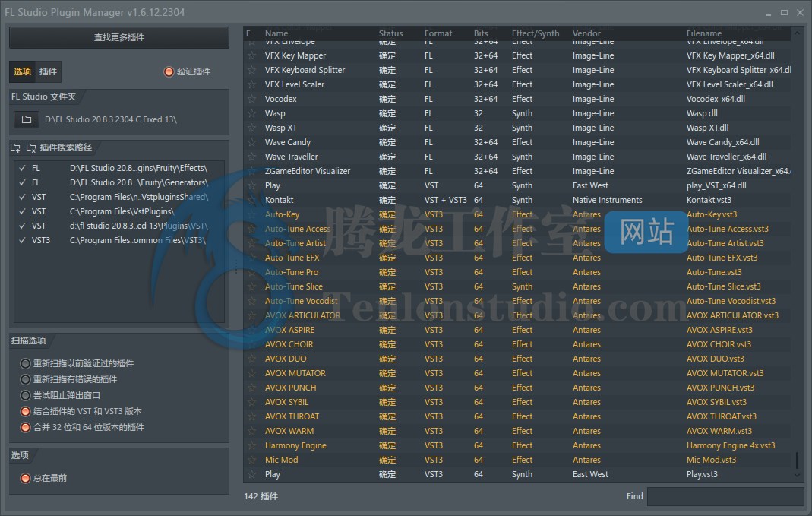Sort by the Effect/Synth column header
The width and height of the screenshot is (812, 516).
click(x=536, y=33)
